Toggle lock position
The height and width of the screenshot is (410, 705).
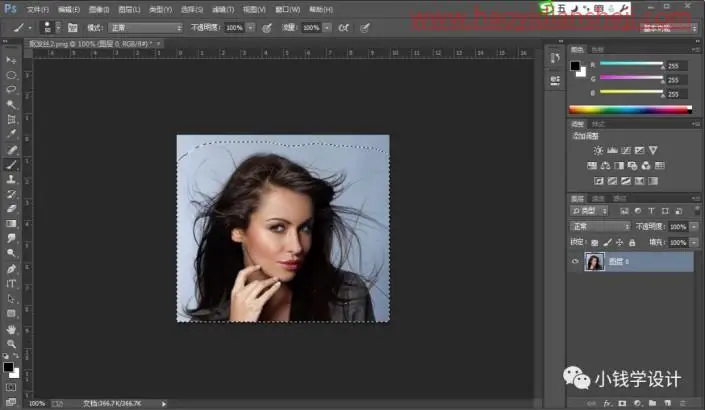(620, 243)
